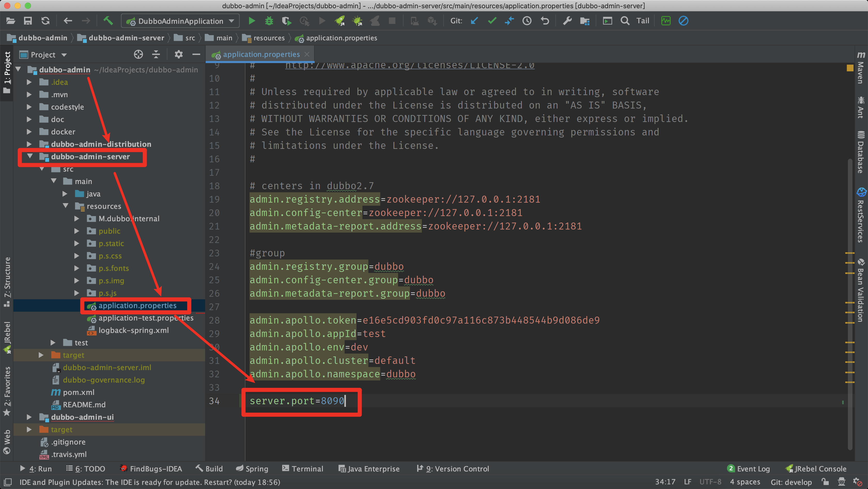Click the Git: develop branch widget

pyautogui.click(x=791, y=482)
